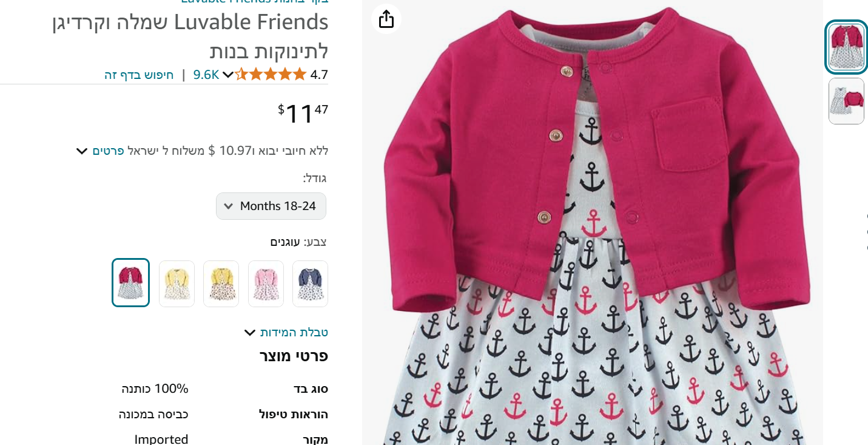Open the פרטים shipping details link
868x445 pixels.
tap(109, 151)
